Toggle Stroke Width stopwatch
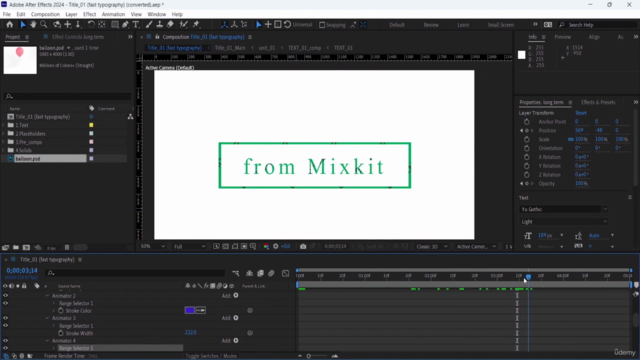The height and width of the screenshot is (360, 640). coord(61,333)
